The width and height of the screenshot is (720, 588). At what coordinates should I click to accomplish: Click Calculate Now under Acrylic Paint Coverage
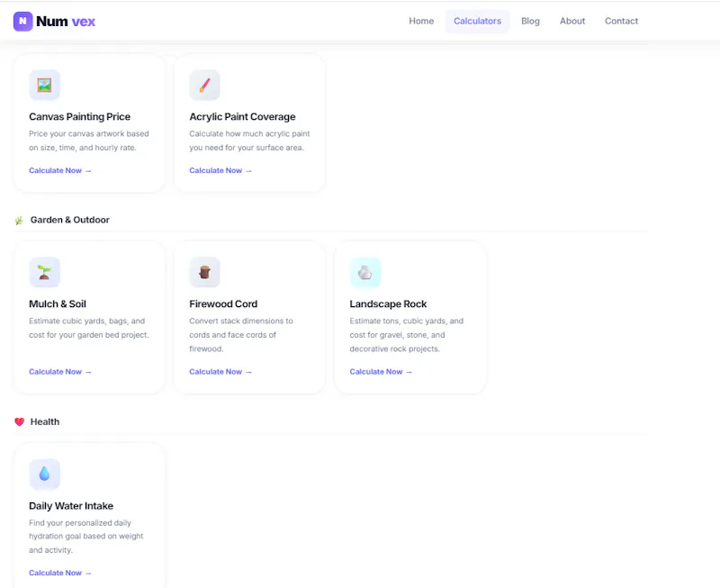pyautogui.click(x=220, y=170)
